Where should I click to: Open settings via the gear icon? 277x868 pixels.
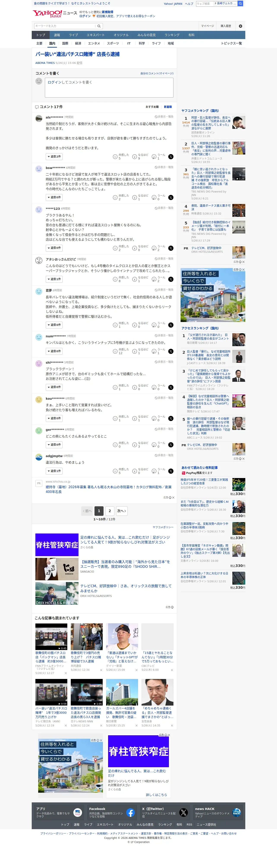click(240, 26)
